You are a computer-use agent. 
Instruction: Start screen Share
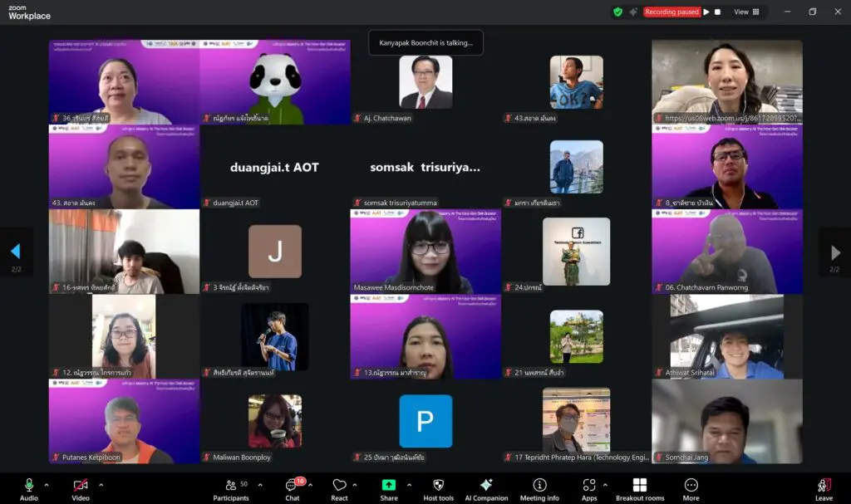(389, 489)
